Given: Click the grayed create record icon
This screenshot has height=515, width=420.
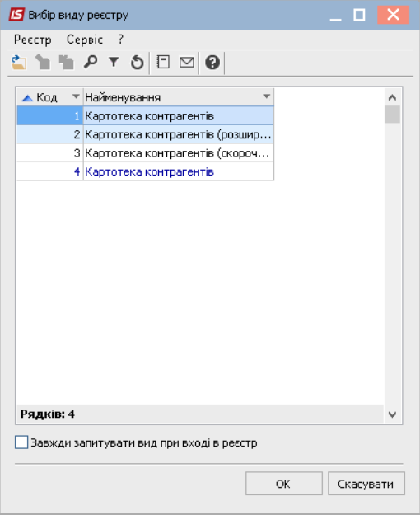Looking at the screenshot, I should 43,62.
